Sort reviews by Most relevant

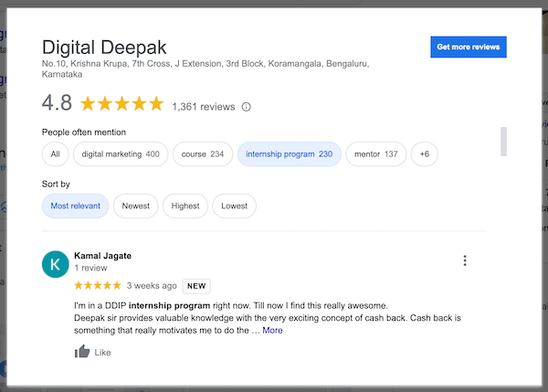pos(75,206)
